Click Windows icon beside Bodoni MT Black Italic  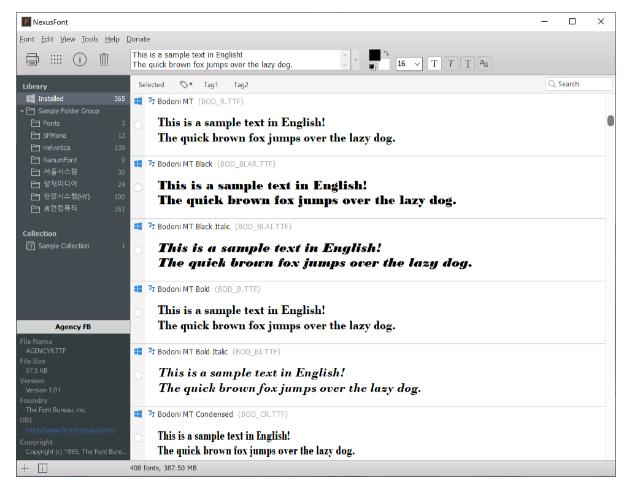tap(138, 226)
